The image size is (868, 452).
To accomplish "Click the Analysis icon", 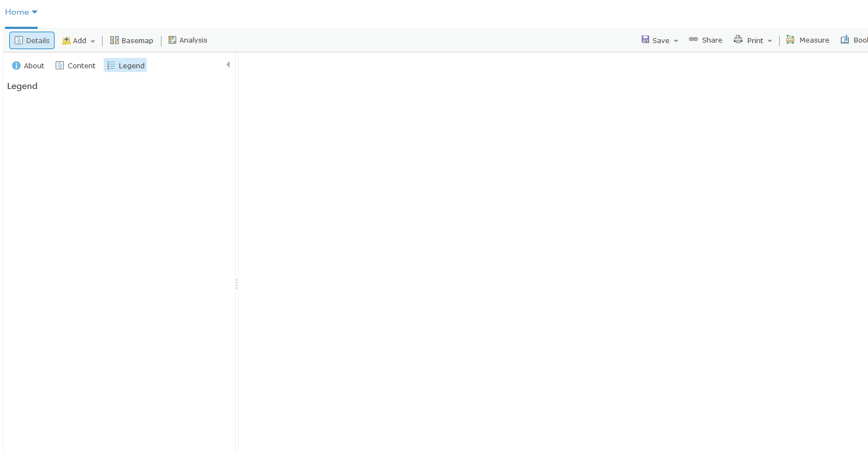I will tap(172, 40).
